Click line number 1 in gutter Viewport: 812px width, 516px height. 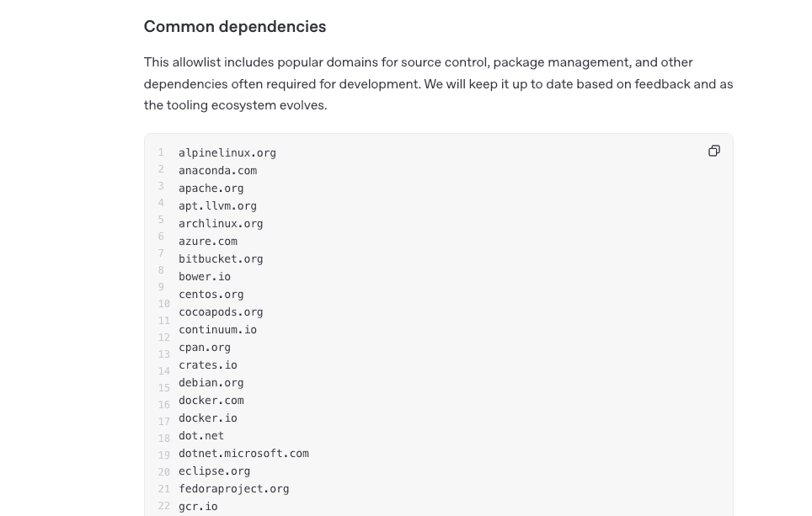161,152
